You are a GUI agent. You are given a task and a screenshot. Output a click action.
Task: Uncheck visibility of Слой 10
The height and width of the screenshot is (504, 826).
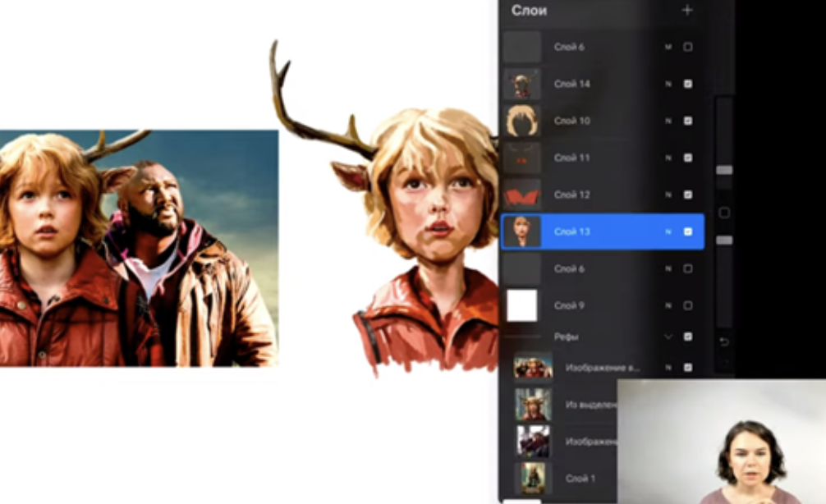pyautogui.click(x=688, y=121)
